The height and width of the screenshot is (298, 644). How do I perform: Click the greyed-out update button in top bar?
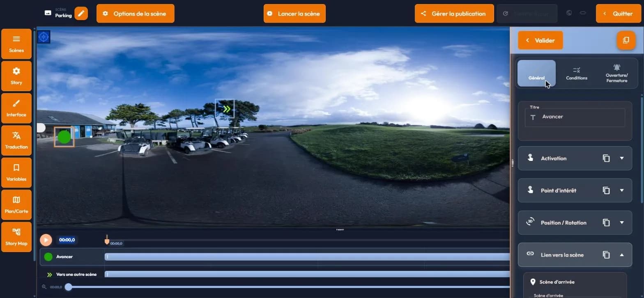(x=527, y=14)
